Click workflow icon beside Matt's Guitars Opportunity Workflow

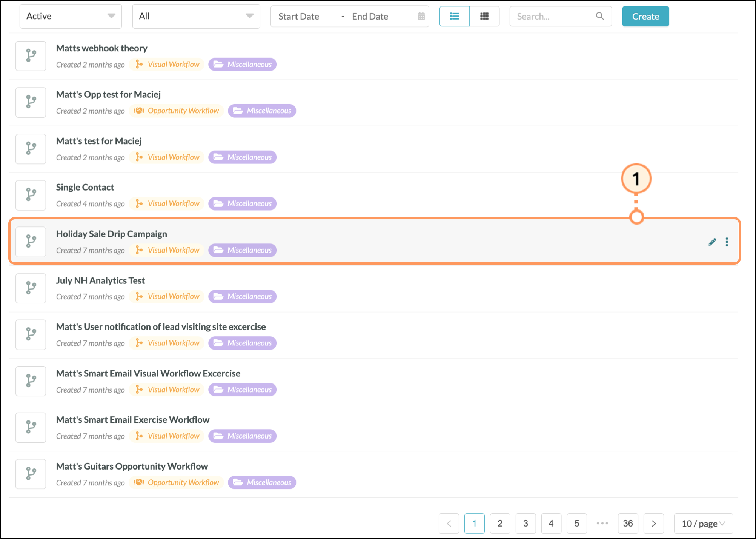point(31,474)
